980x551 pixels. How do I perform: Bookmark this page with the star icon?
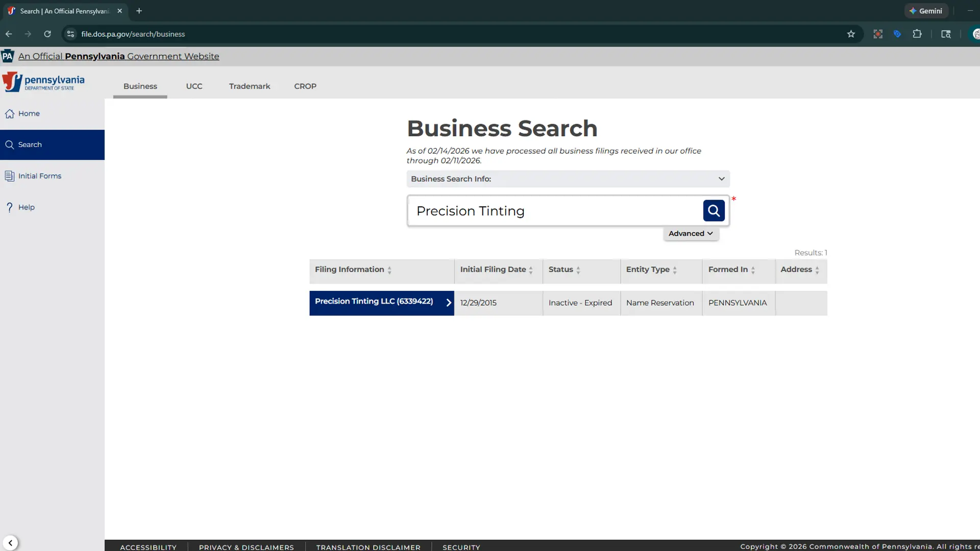tap(851, 34)
